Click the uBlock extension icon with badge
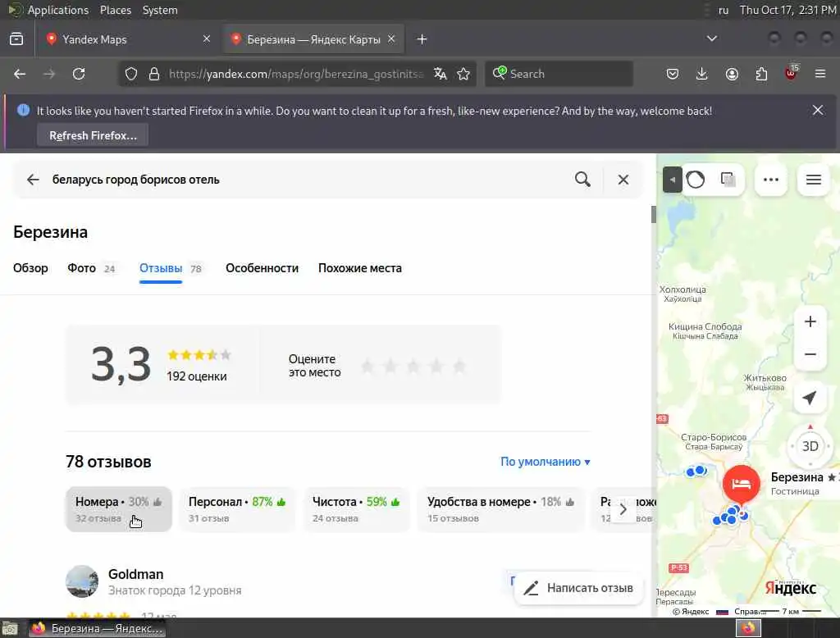The image size is (840, 638). (792, 72)
